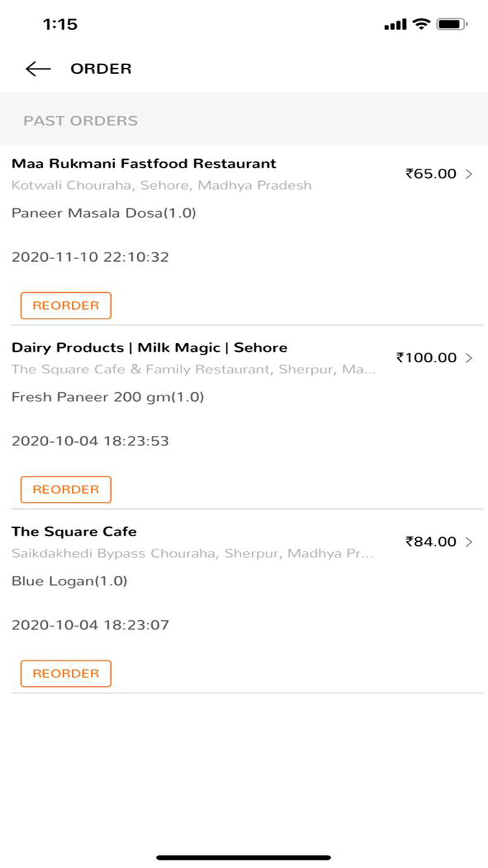Tap the ₹100.00 order amount
This screenshot has height=868, width=488.
point(427,358)
